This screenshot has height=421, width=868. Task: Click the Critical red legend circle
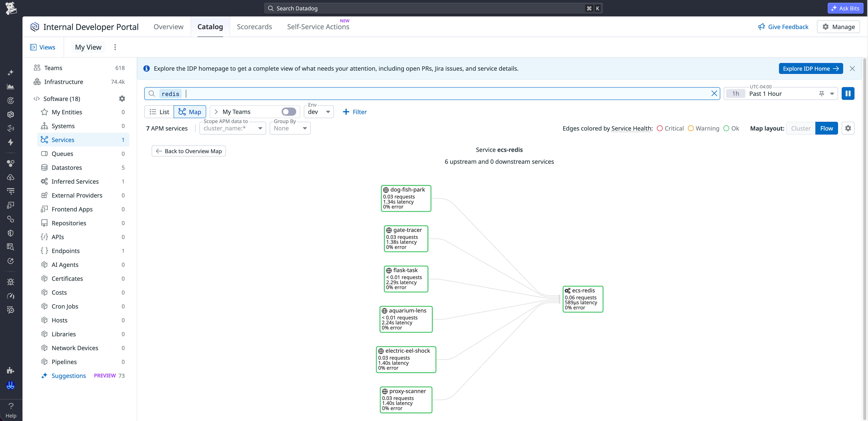[660, 128]
